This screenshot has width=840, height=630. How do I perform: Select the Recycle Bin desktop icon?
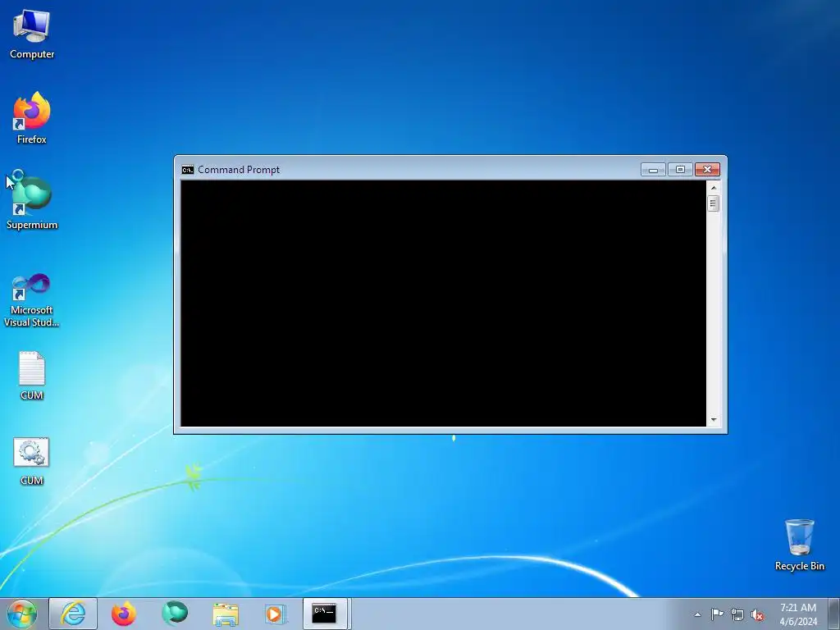point(799,545)
